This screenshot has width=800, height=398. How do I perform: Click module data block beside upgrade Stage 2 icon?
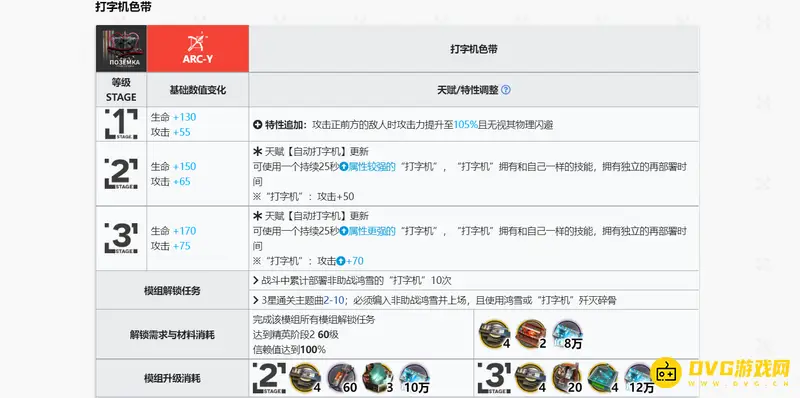[304, 378]
